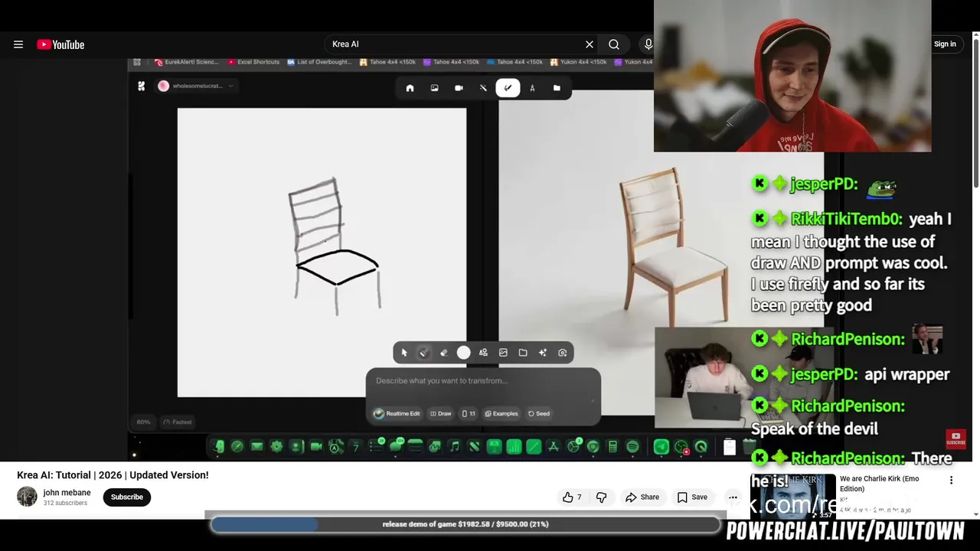Open the Krea Video tool
This screenshot has height=551, width=980.
coord(459,88)
